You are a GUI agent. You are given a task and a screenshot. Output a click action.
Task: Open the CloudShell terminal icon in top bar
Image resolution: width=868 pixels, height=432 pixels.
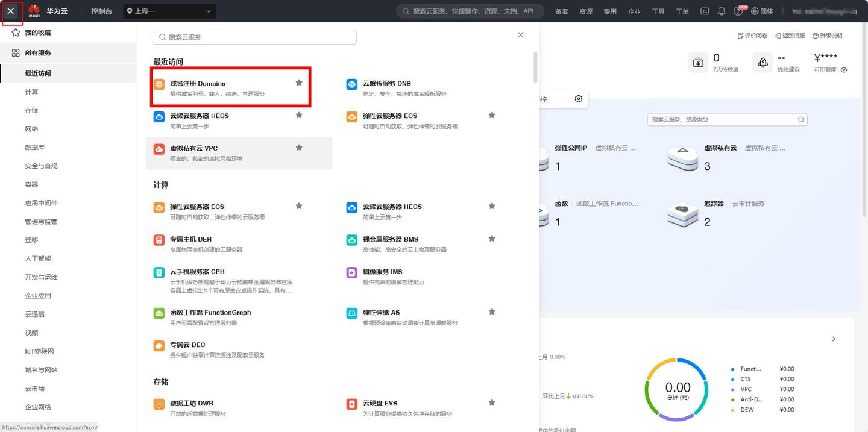(x=704, y=11)
